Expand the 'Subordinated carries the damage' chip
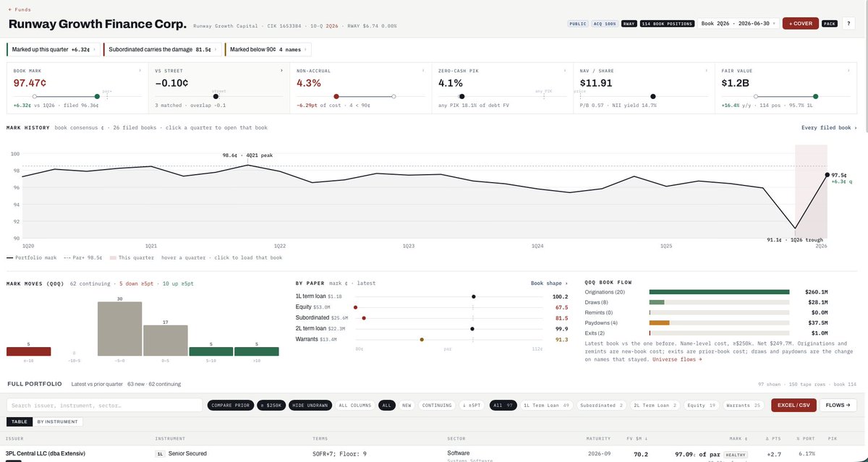The height and width of the screenshot is (462, 868). 161,50
